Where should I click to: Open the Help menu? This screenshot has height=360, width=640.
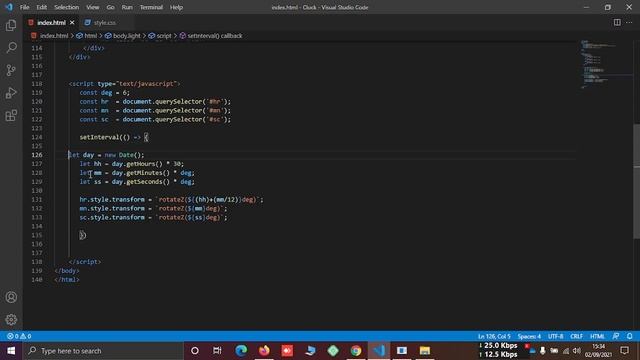pos(176,7)
